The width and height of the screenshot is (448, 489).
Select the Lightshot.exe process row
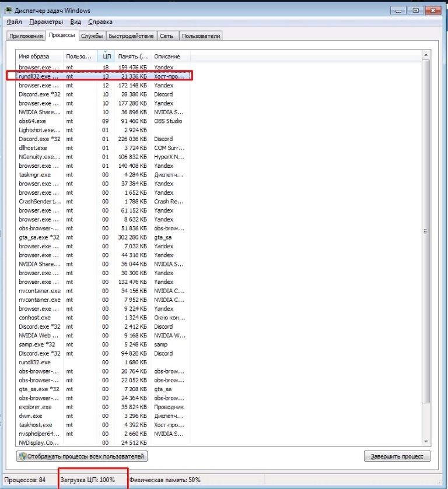[x=103, y=130]
